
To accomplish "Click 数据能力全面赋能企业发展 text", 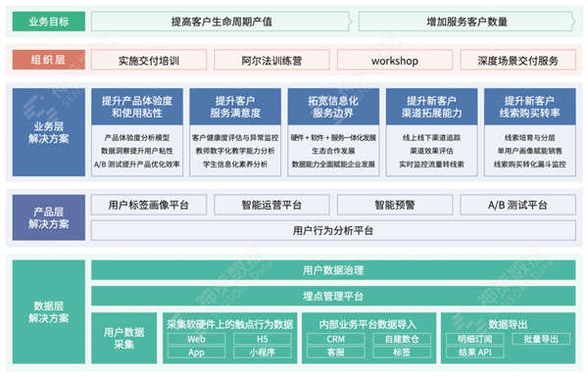I will [333, 165].
